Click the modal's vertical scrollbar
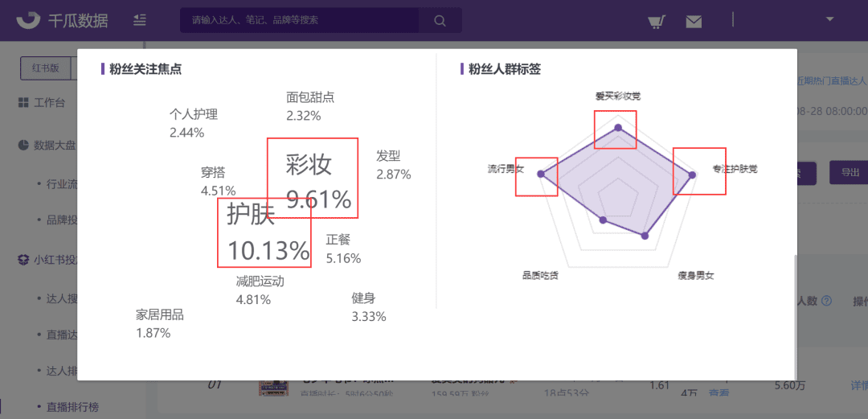 click(796, 316)
